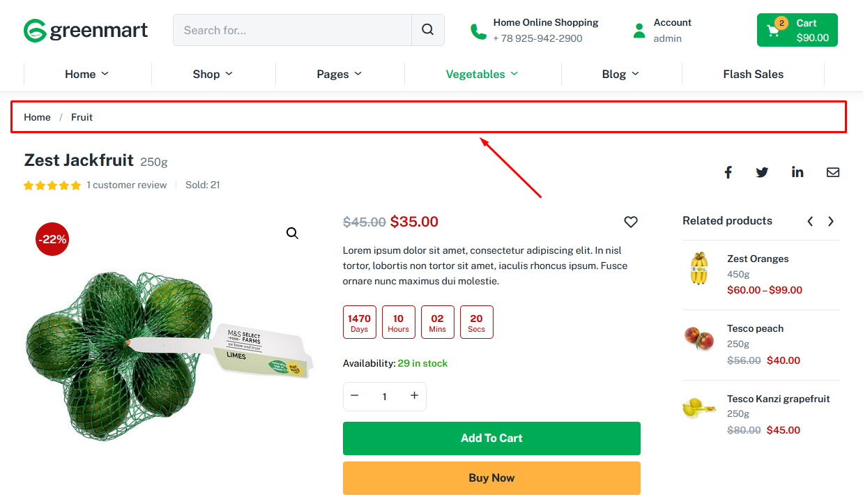Zoom product image with magnifier icon
Image resolution: width=863 pixels, height=504 pixels.
coord(292,234)
